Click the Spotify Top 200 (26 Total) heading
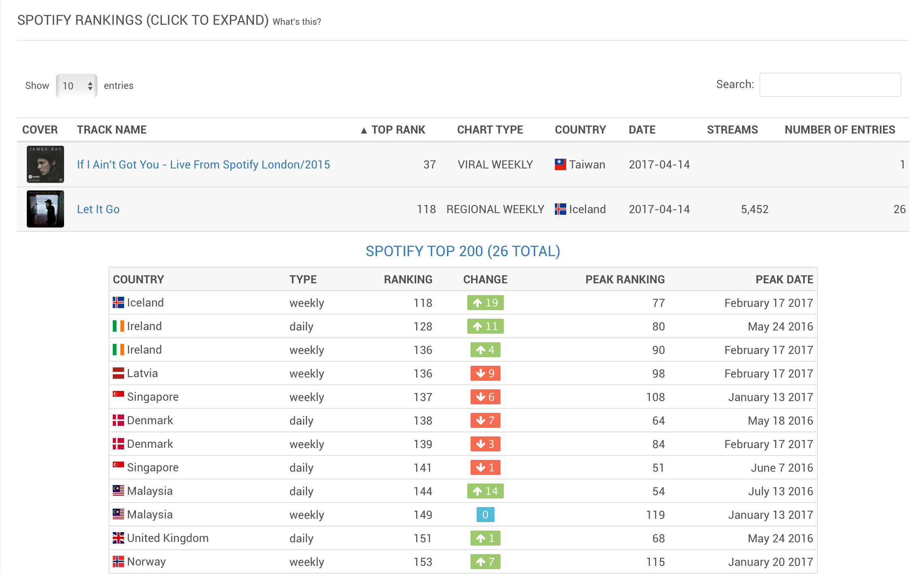 tap(463, 251)
